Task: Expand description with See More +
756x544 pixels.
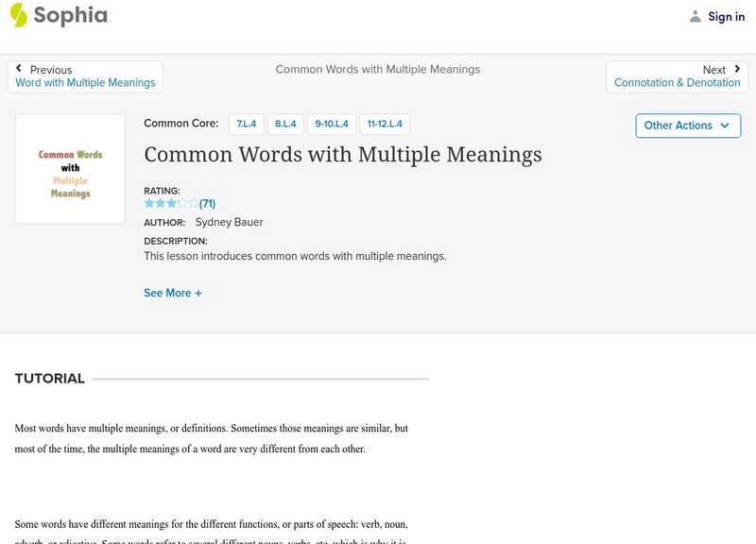Action: click(173, 293)
